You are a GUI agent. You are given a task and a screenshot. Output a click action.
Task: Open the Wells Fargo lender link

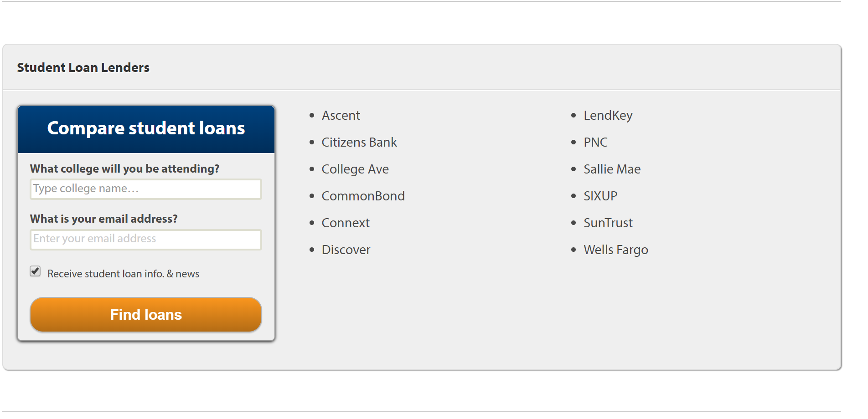(615, 250)
